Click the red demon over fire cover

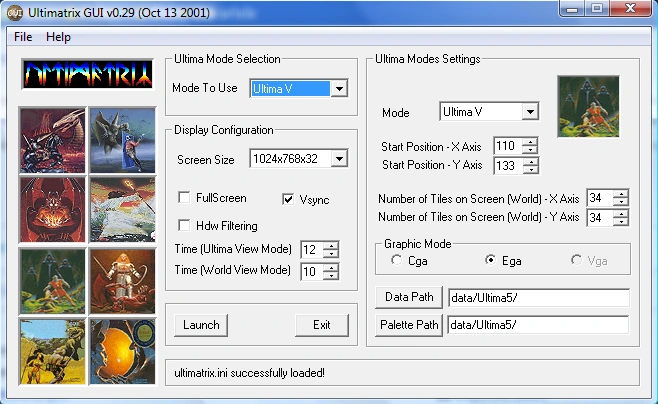[52, 210]
